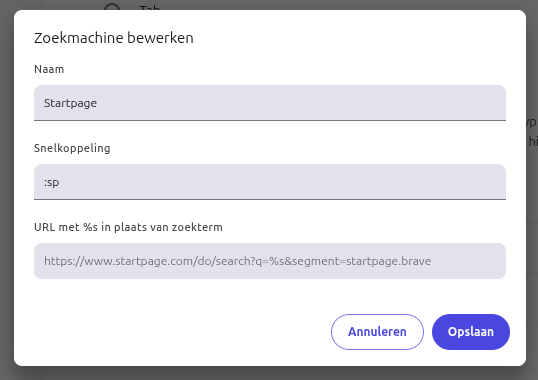
Task: Click the URL field with the startpage.com address
Action: (270, 261)
